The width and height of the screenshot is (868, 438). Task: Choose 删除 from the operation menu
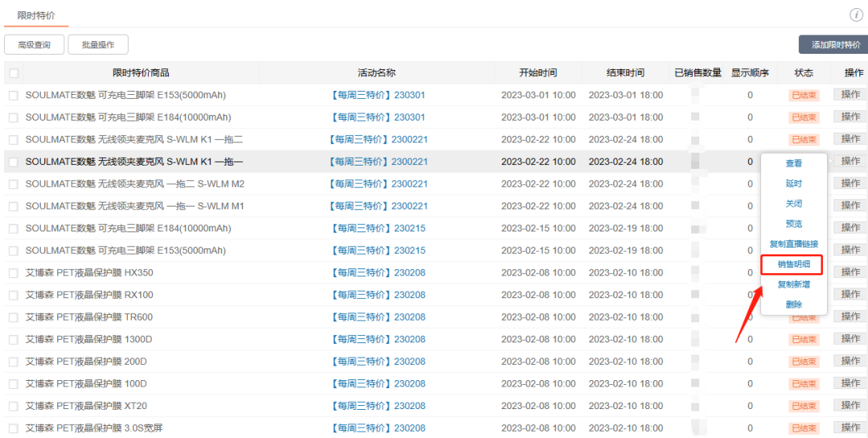pos(794,305)
